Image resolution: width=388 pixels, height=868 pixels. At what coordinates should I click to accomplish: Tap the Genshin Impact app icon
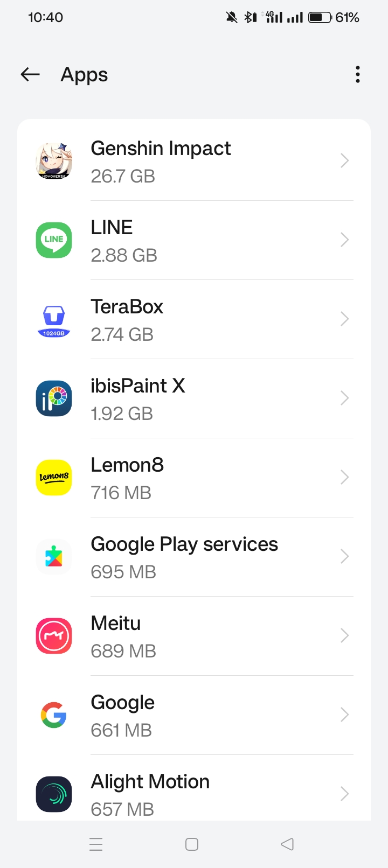click(x=54, y=161)
